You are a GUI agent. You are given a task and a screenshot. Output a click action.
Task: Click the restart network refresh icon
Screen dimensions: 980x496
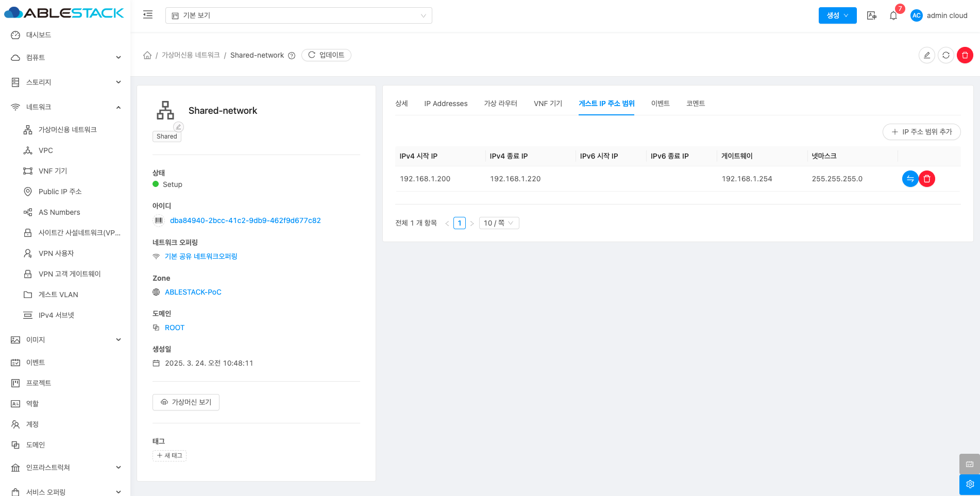[x=945, y=55]
